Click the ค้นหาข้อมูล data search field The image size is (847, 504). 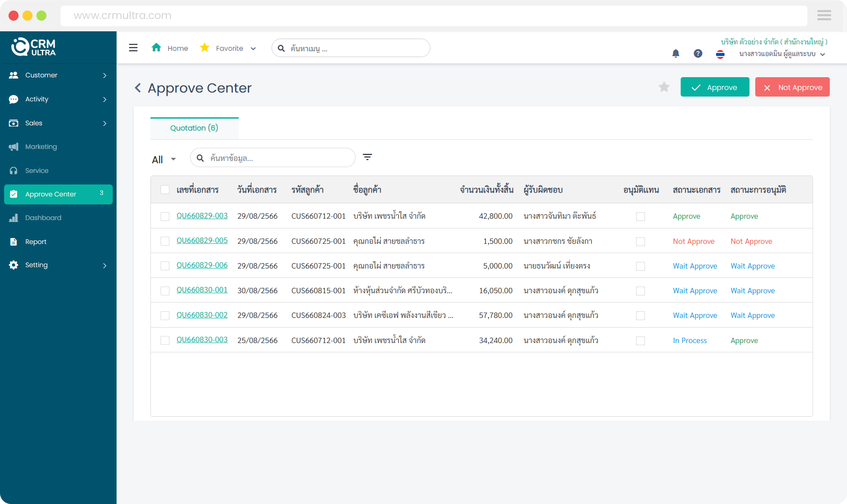pos(273,157)
